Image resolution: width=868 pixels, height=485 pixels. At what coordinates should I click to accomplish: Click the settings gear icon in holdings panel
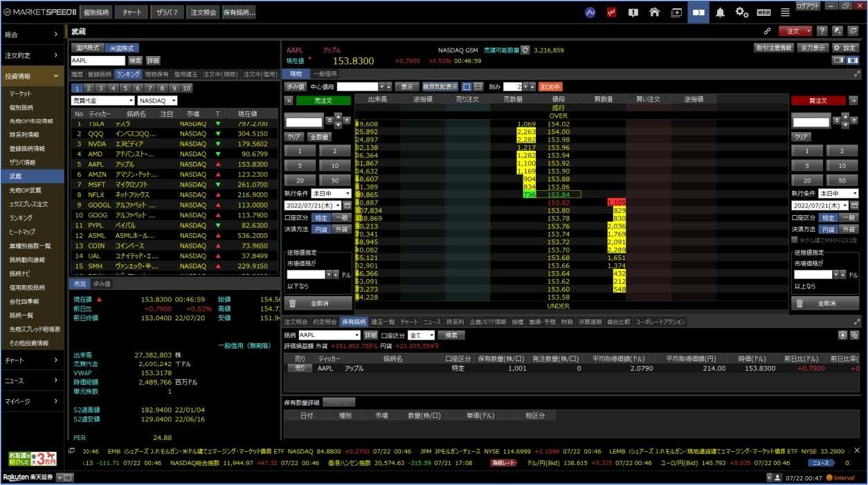(x=842, y=335)
